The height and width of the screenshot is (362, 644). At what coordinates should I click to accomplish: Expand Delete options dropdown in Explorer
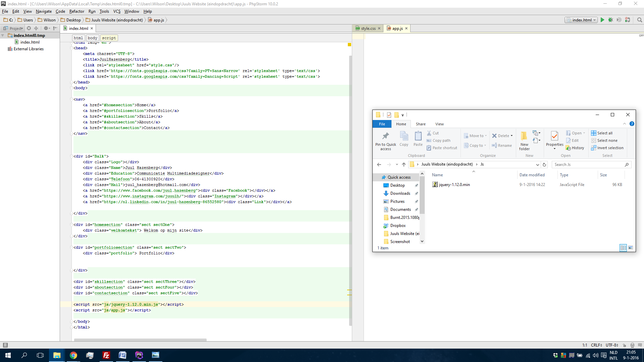(512, 136)
